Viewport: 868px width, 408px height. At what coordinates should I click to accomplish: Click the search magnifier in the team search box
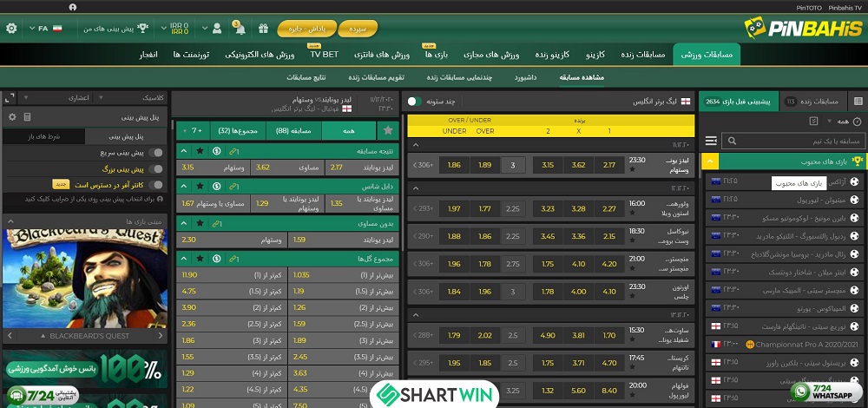click(x=732, y=141)
